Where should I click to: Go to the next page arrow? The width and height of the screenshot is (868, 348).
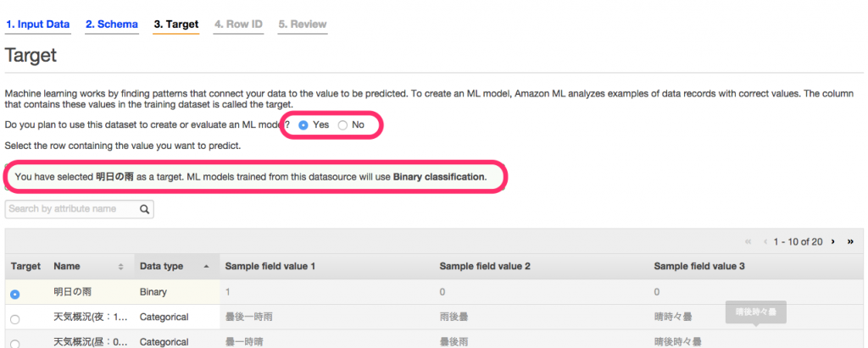(x=832, y=242)
